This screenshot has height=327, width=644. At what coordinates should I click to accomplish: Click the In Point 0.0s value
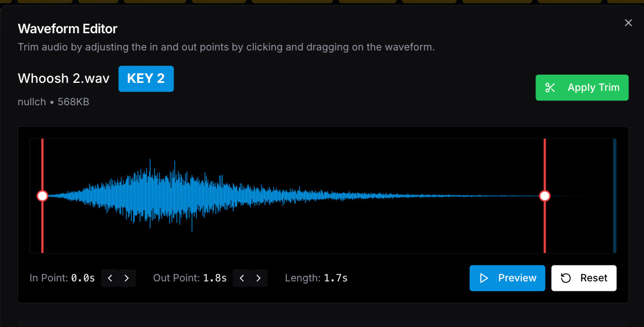pos(83,278)
